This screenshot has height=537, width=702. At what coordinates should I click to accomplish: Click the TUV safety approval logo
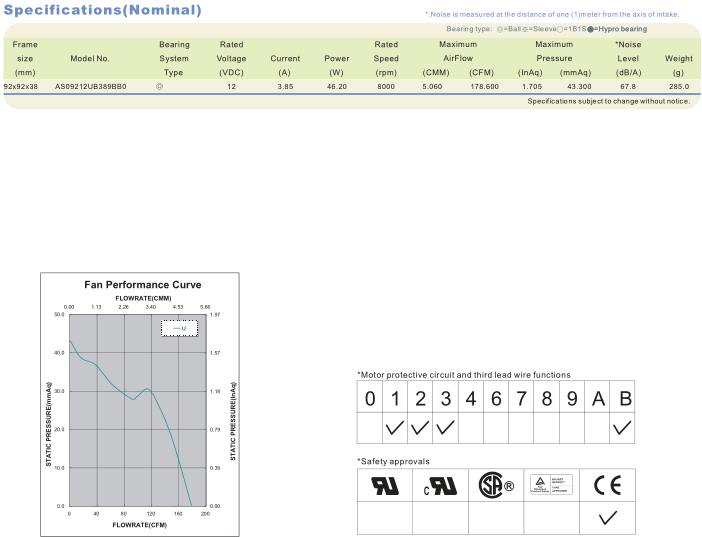552,485
